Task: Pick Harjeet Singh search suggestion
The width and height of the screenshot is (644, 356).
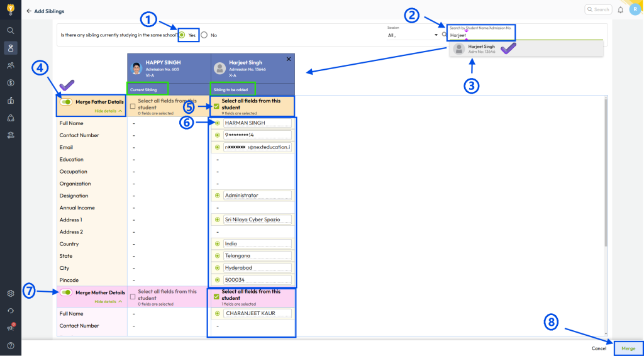Action: [526, 49]
